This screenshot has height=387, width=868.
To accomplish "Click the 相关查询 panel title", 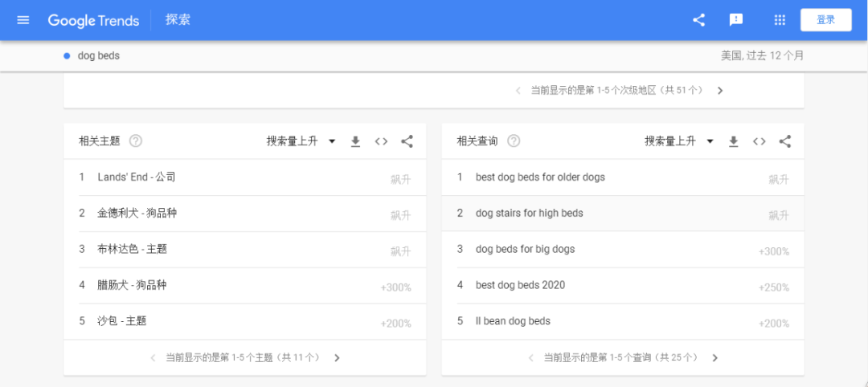I will click(477, 141).
